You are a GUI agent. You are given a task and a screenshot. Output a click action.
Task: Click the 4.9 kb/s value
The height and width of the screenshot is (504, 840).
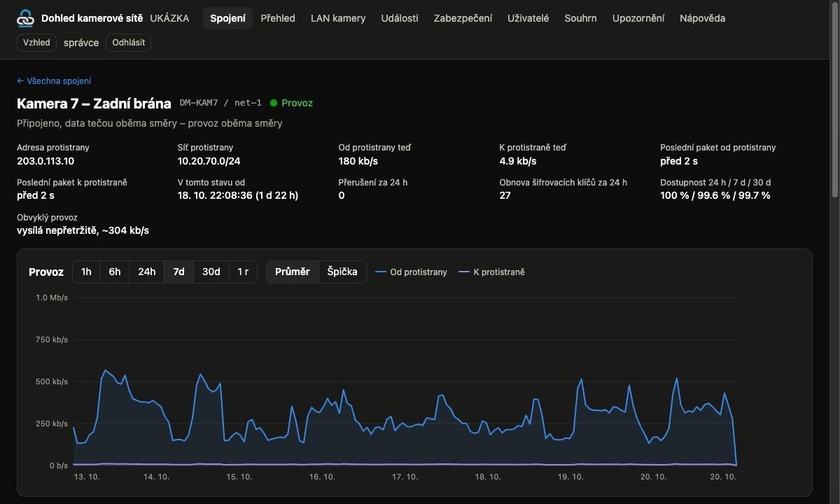point(518,161)
